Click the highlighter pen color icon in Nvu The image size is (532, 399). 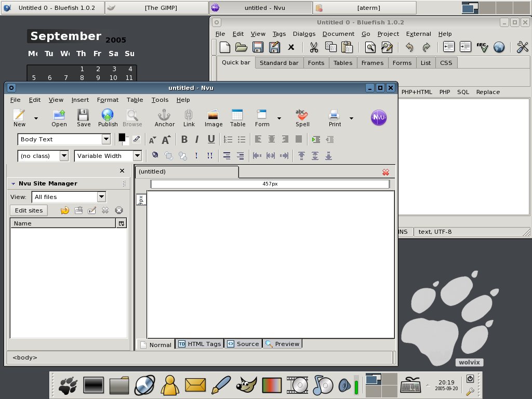click(x=137, y=139)
